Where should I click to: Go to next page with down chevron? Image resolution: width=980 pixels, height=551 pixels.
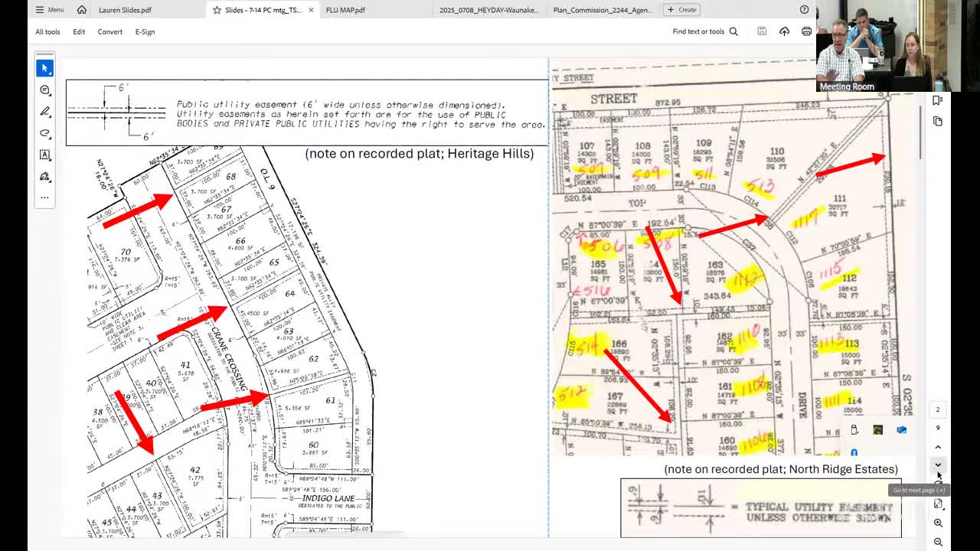(938, 465)
